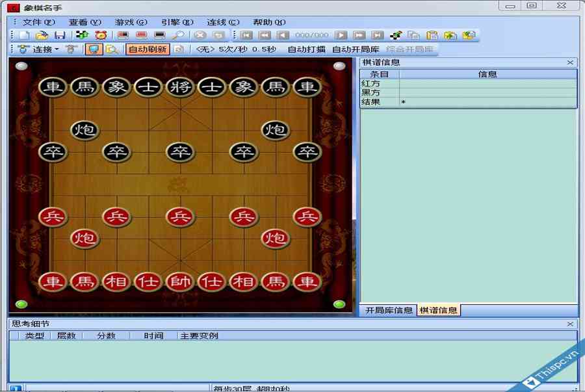This screenshot has width=585, height=392.
Task: Click the first computer-screen icon after the alarm clock
Action: pyautogui.click(x=123, y=36)
